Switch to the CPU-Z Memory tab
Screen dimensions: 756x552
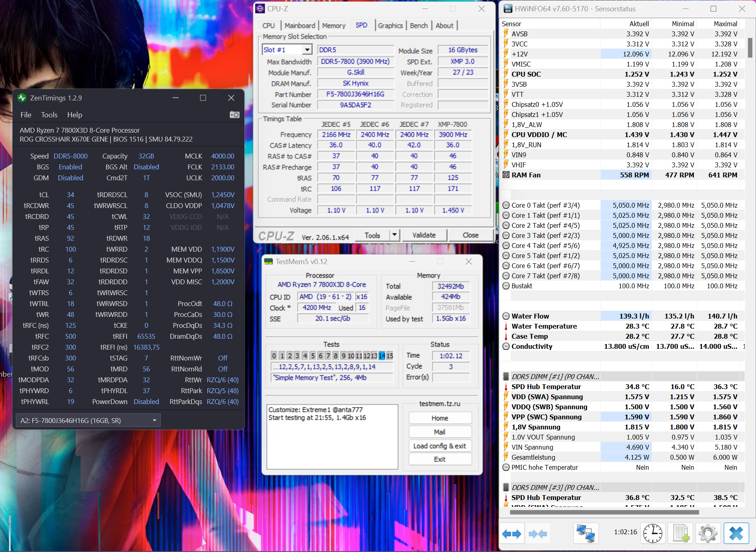click(x=334, y=25)
